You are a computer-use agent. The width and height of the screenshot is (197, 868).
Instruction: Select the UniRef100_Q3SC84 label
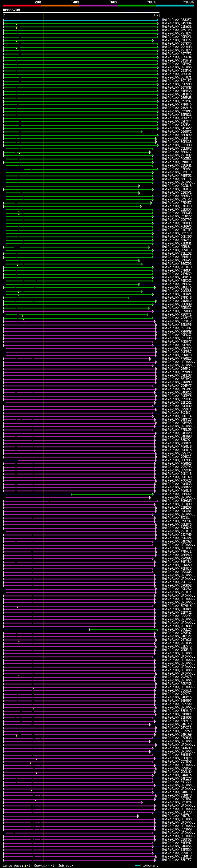point(177,57)
